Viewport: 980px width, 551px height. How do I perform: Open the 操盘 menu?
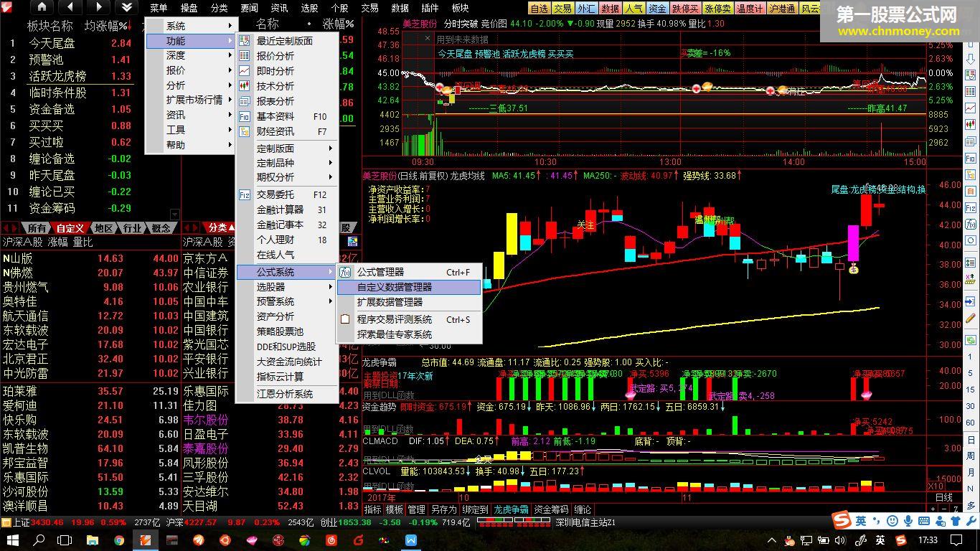(189, 8)
